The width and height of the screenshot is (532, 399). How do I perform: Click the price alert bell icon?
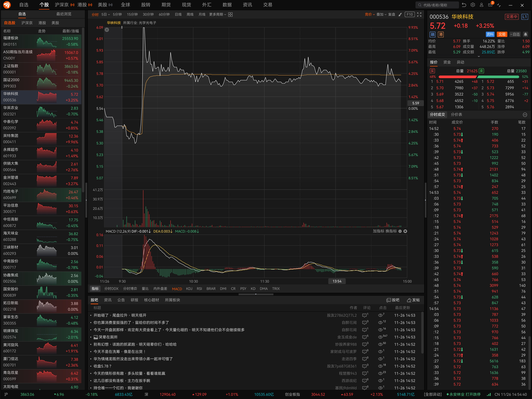pos(526,34)
